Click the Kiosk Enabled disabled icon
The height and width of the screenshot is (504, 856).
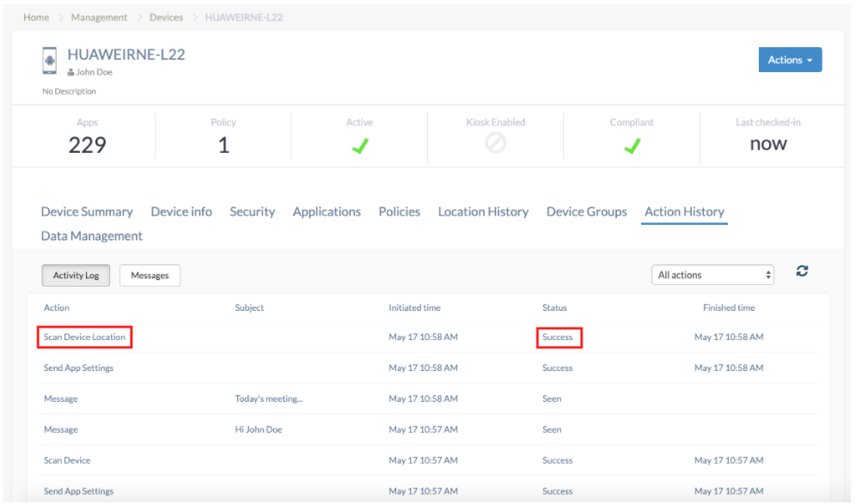(495, 145)
